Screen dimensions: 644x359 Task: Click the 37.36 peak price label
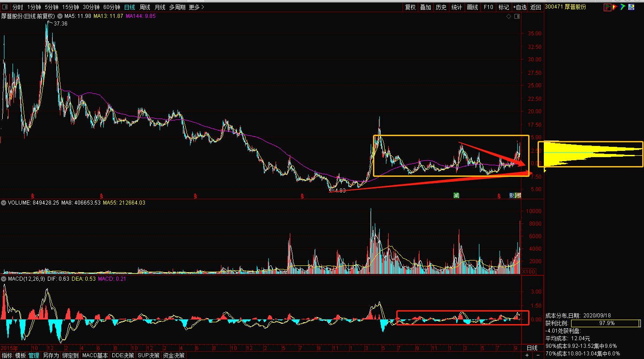(60, 23)
